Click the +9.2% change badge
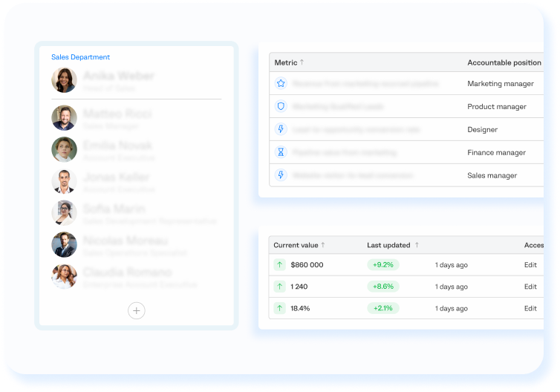Image resolution: width=560 pixels, height=392 pixels. 383,265
